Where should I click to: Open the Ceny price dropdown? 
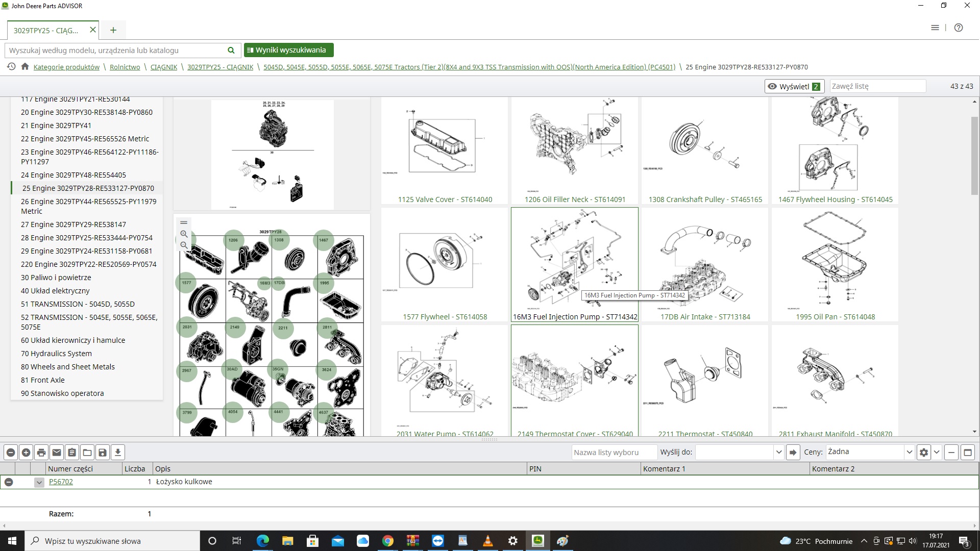point(909,452)
